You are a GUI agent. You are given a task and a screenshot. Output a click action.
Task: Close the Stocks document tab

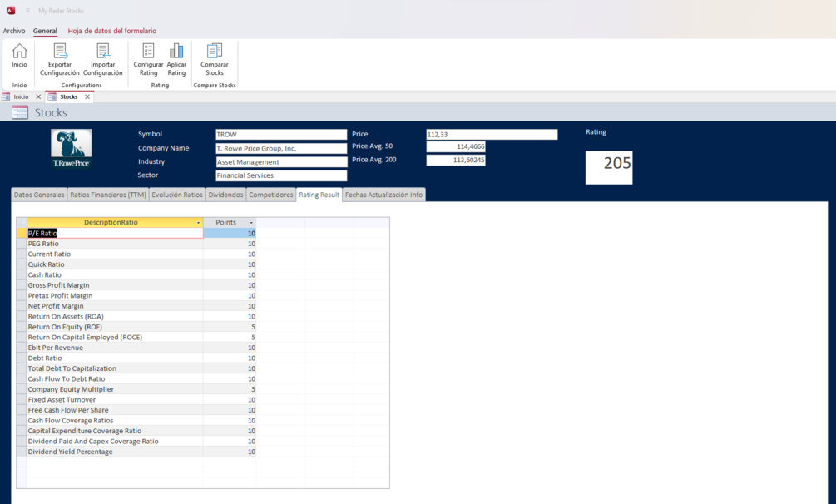click(x=87, y=96)
